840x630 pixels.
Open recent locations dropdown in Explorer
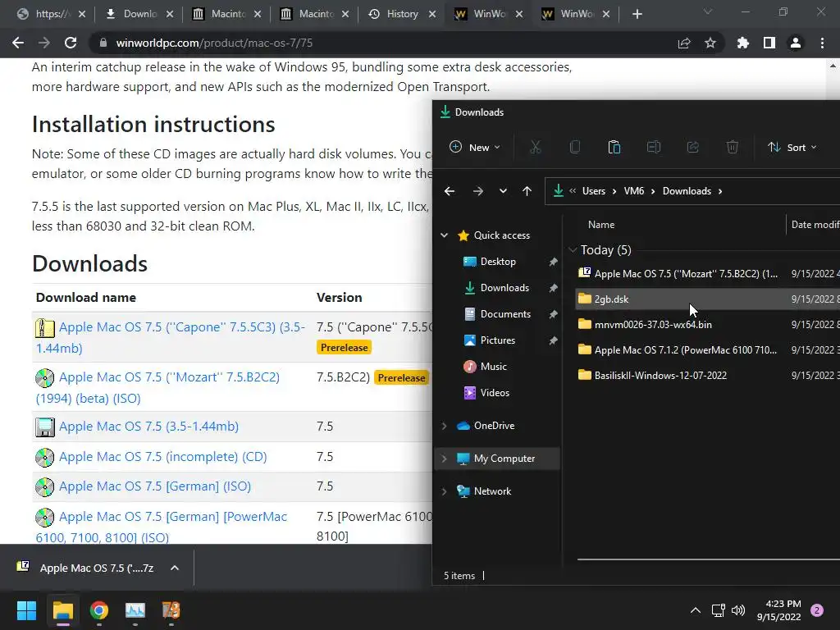pyautogui.click(x=503, y=191)
